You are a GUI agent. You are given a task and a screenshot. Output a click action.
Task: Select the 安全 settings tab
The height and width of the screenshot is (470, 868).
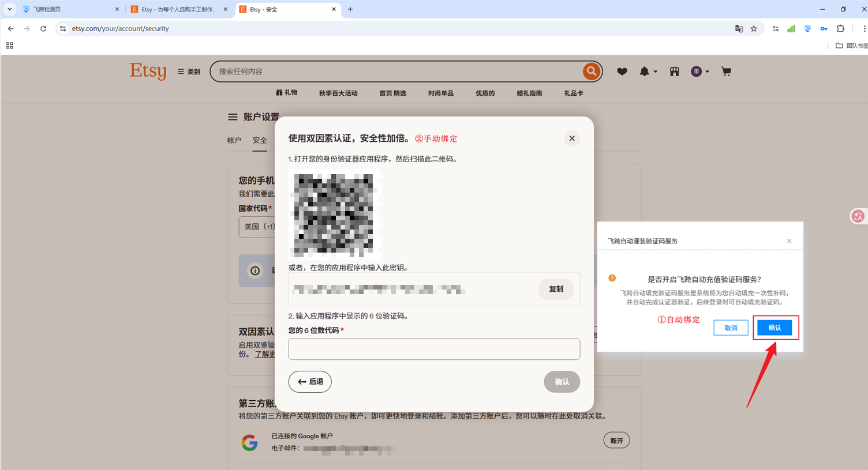260,140
